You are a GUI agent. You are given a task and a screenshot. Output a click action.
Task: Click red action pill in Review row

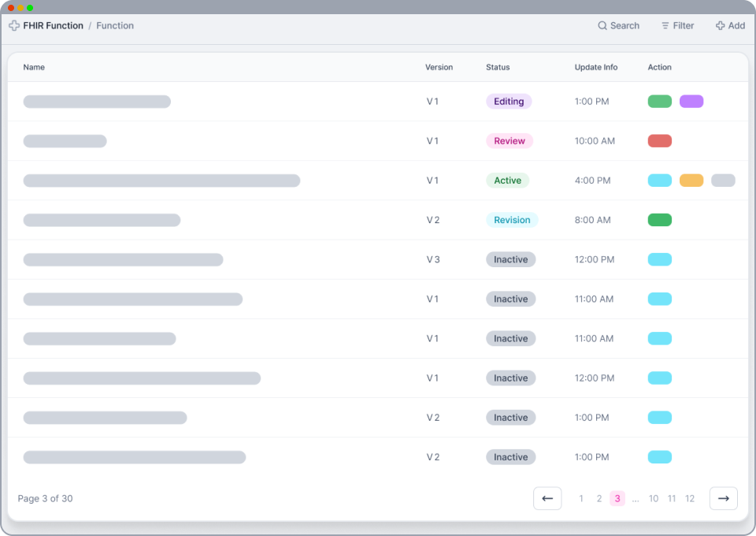659,141
